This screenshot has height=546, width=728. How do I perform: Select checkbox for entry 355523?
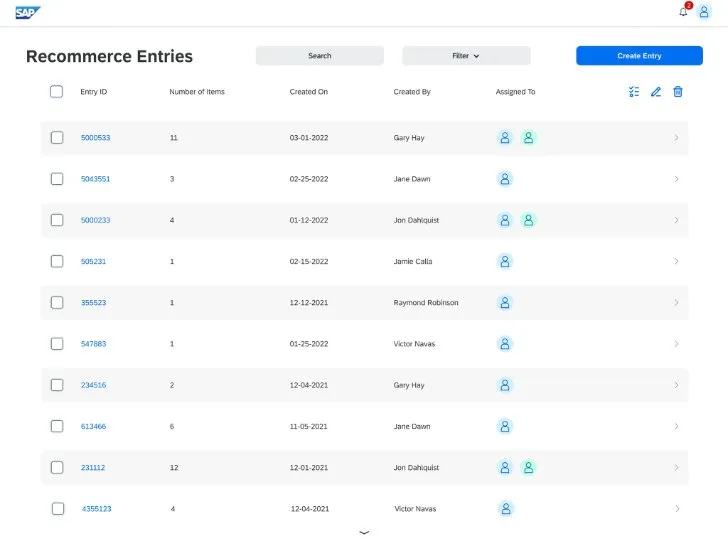[x=57, y=302]
